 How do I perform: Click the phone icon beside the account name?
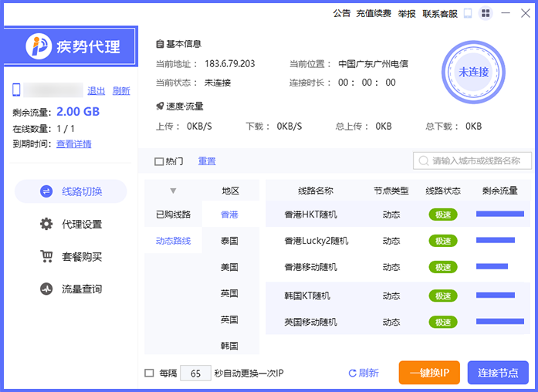[x=17, y=90]
